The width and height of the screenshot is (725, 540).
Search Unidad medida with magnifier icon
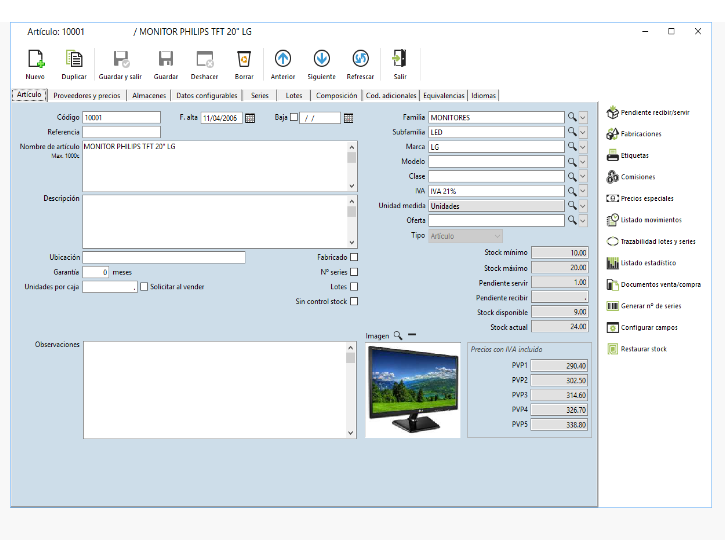pyautogui.click(x=572, y=205)
